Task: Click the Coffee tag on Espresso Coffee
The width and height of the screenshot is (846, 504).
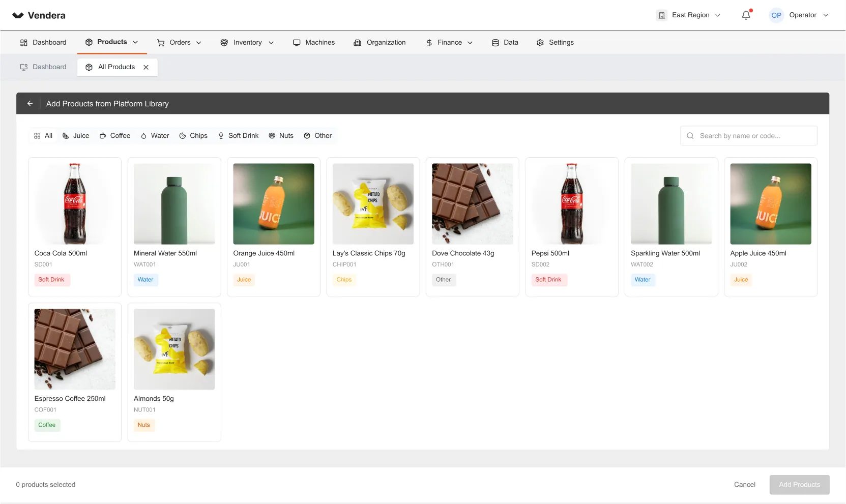Action: [47, 425]
